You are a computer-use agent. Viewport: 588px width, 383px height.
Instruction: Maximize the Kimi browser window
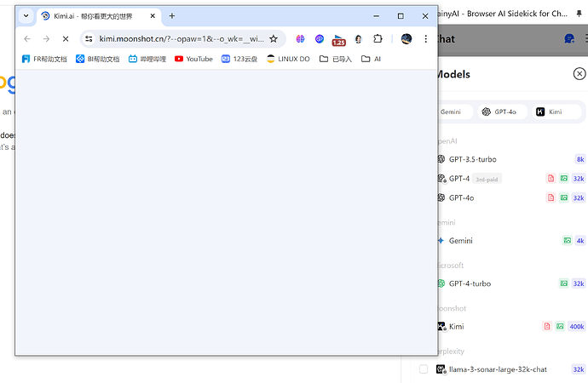tap(401, 15)
